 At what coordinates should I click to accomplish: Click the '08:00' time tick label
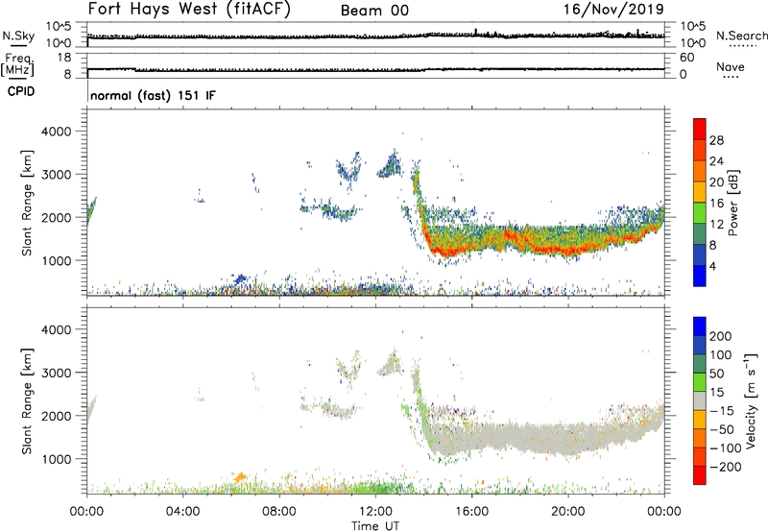click(x=279, y=512)
